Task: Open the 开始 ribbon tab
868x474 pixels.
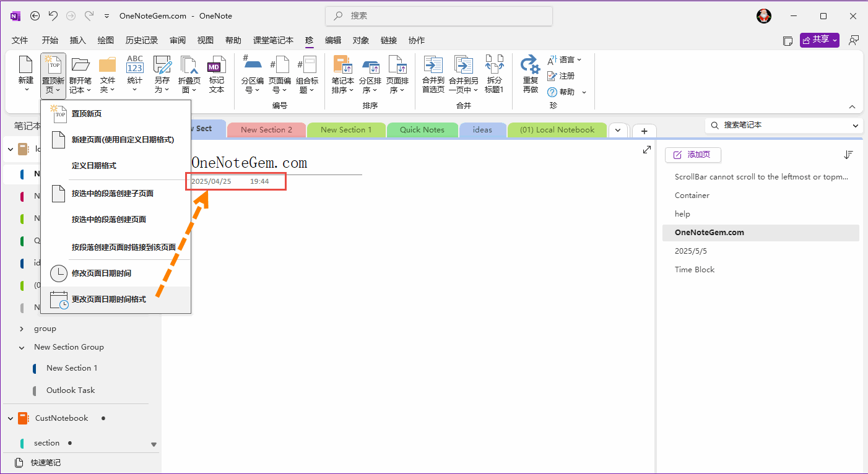Action: (50, 40)
